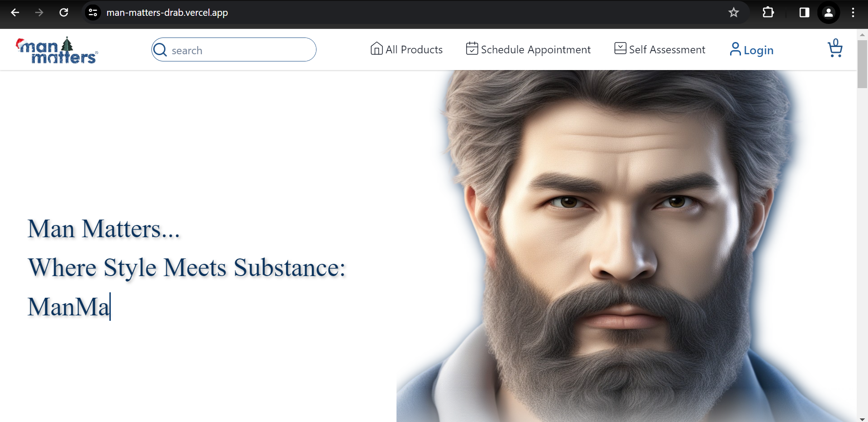View site information icon in address bar
The width and height of the screenshot is (868, 422).
tap(93, 13)
